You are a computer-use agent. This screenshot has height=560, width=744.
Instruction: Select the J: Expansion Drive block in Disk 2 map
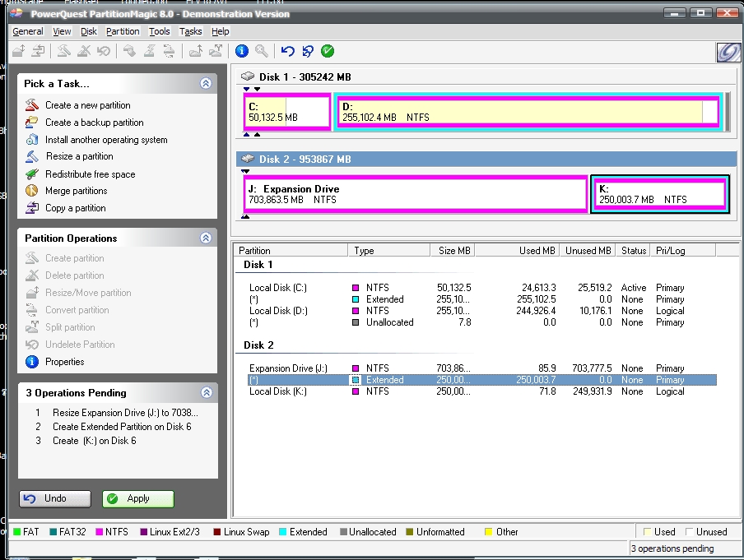pos(416,194)
